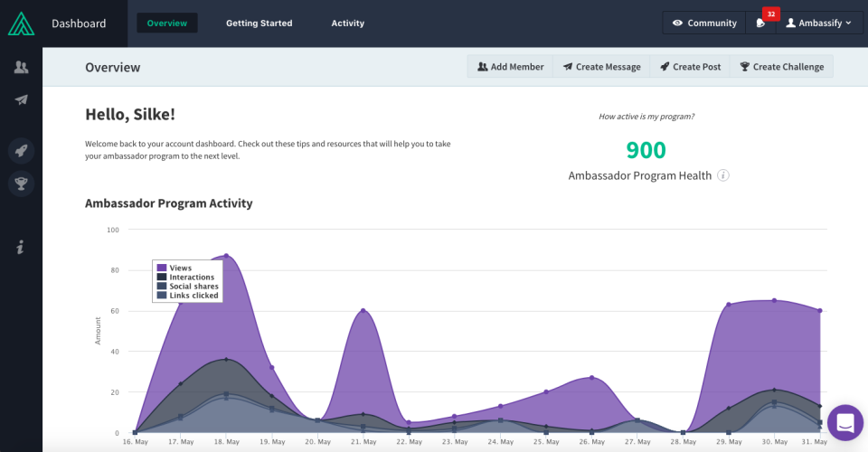Click the Create Challenge button
The image size is (868, 452).
tap(781, 66)
